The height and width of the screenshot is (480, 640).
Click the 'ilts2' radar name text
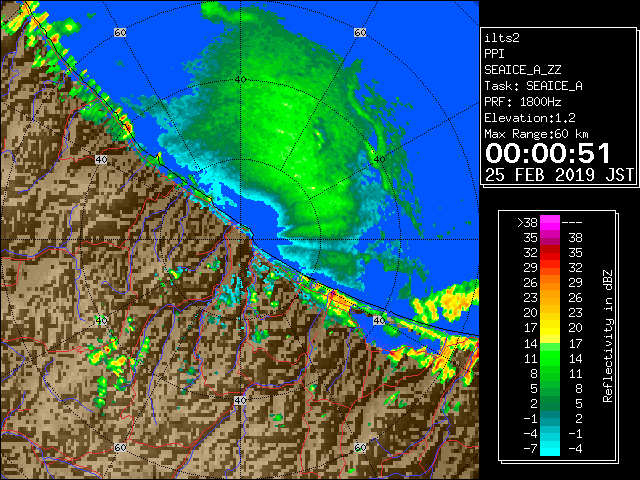(502, 38)
